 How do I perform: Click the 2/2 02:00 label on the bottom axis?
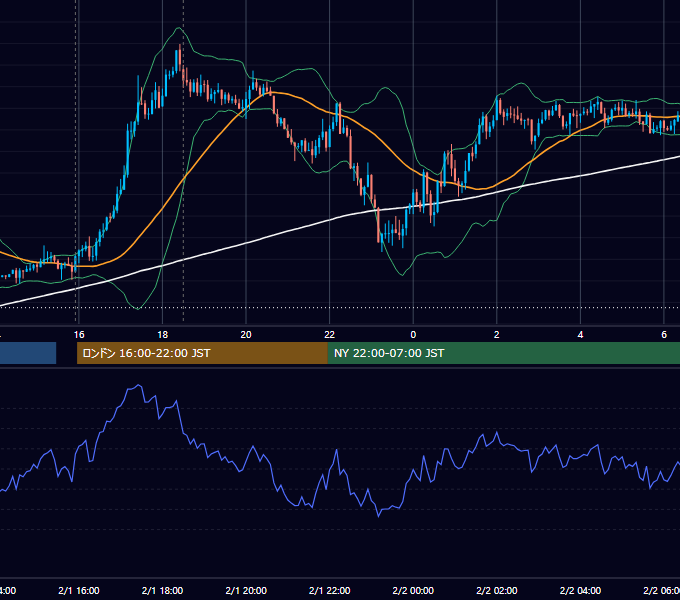coord(497,590)
